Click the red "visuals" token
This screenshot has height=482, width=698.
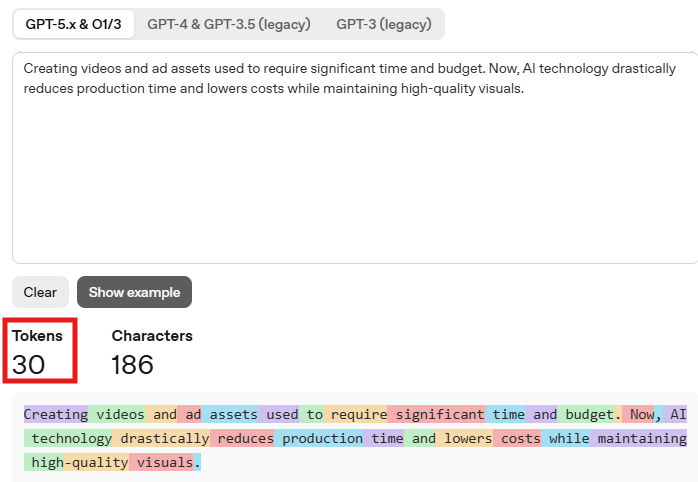click(161, 462)
